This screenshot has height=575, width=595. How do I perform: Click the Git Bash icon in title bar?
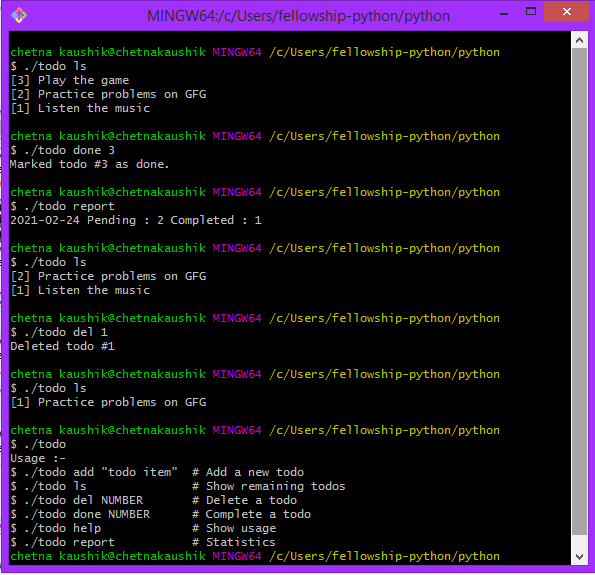click(19, 15)
